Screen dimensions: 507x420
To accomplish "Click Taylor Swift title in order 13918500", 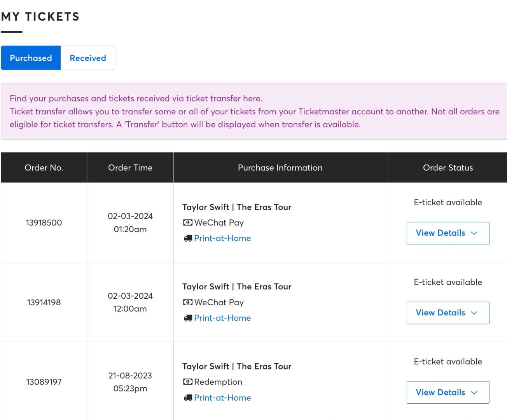I will [x=237, y=207].
